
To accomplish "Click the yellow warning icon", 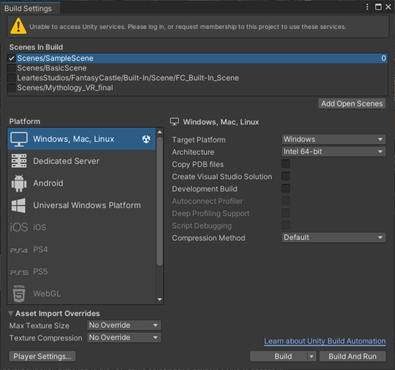I will [18, 26].
